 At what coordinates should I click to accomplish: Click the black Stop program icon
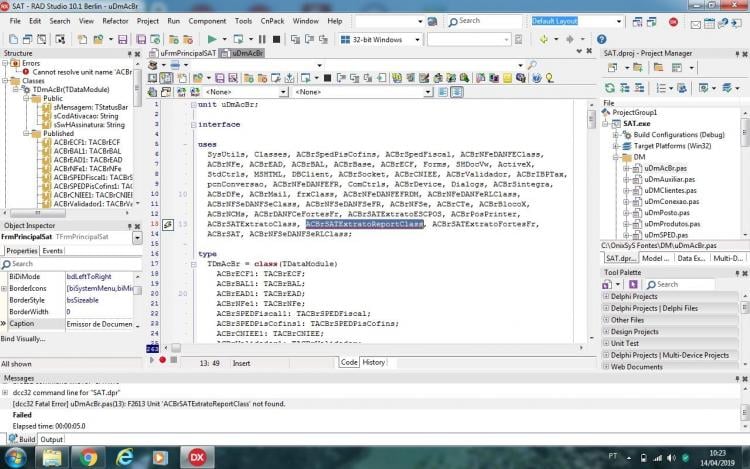[276, 39]
